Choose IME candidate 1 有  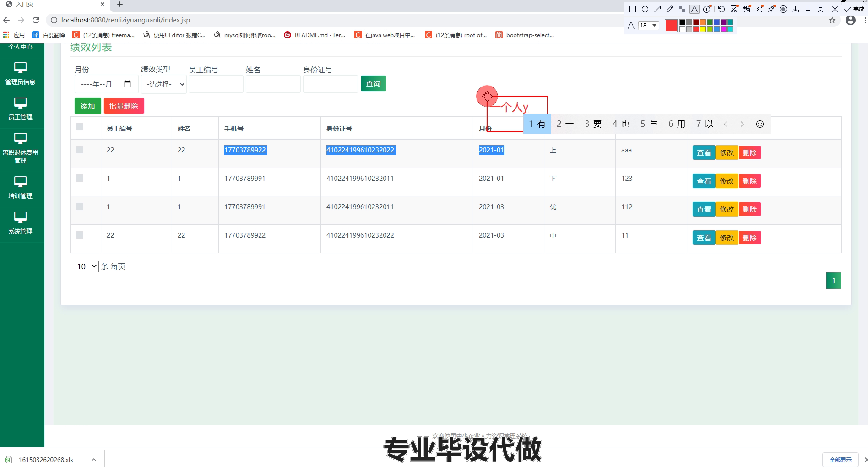coord(537,124)
